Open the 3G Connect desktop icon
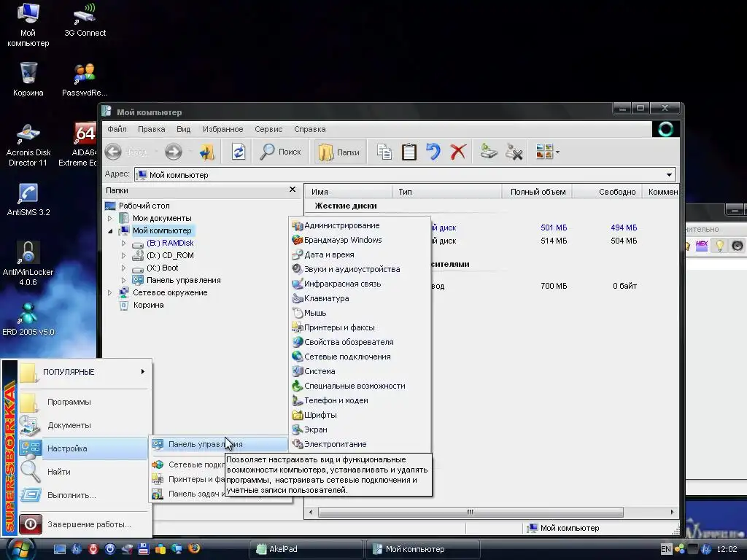747x560 pixels. point(85,20)
